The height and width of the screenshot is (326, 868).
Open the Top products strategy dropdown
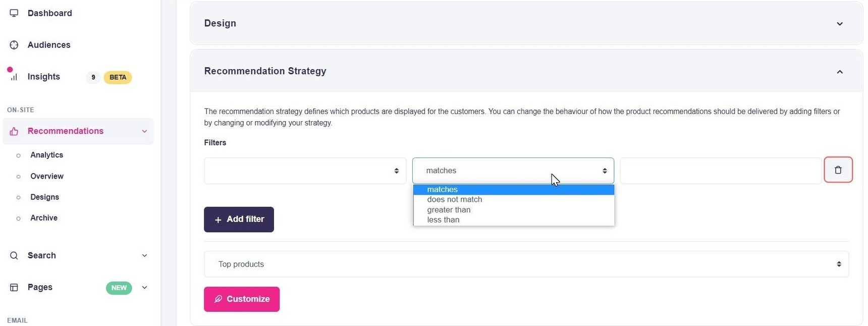point(526,264)
